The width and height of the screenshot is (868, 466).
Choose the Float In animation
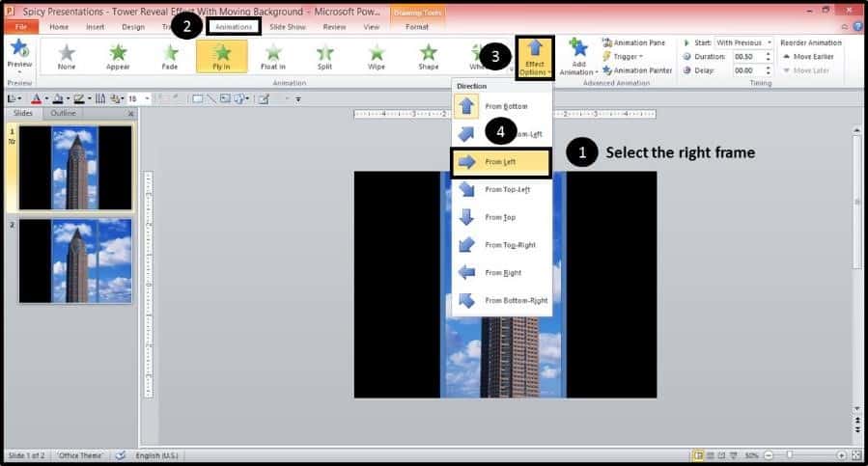coord(273,57)
